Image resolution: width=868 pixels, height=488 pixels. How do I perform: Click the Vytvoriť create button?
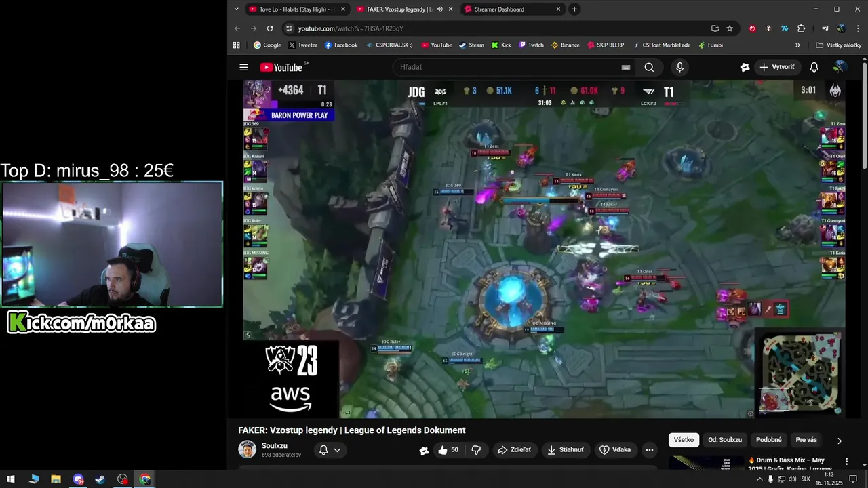click(x=777, y=67)
